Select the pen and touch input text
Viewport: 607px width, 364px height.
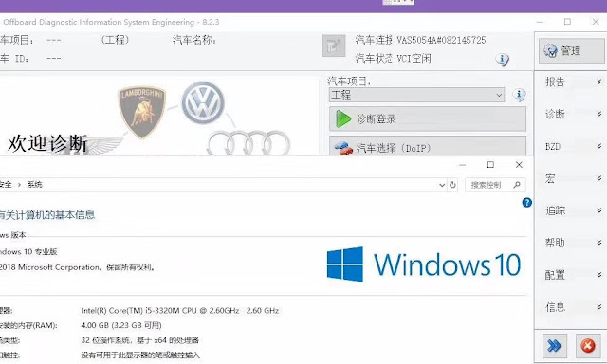coord(140,355)
